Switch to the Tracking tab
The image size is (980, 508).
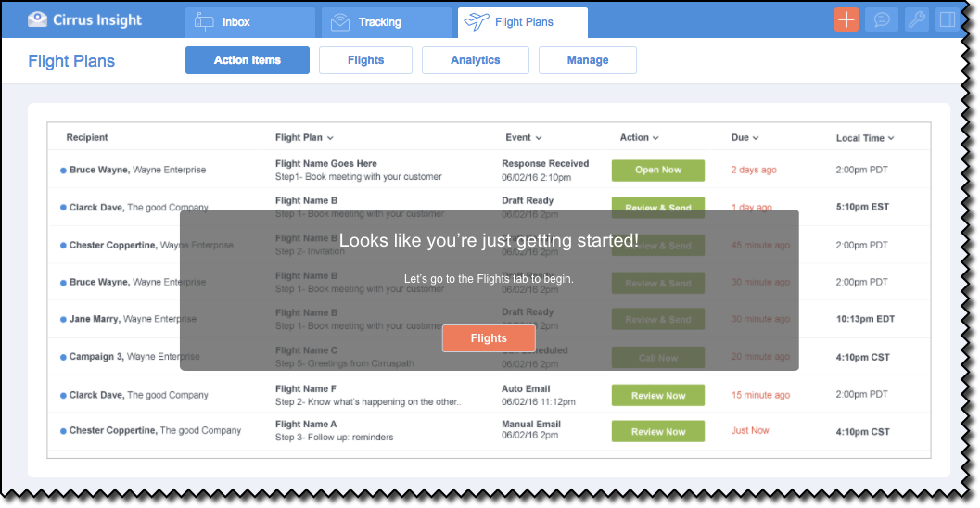coord(387,22)
